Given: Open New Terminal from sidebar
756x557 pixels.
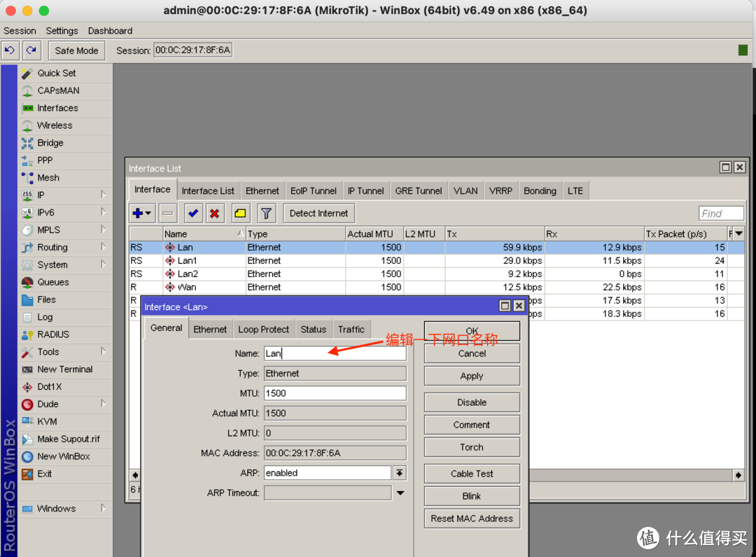Looking at the screenshot, I should click(64, 369).
